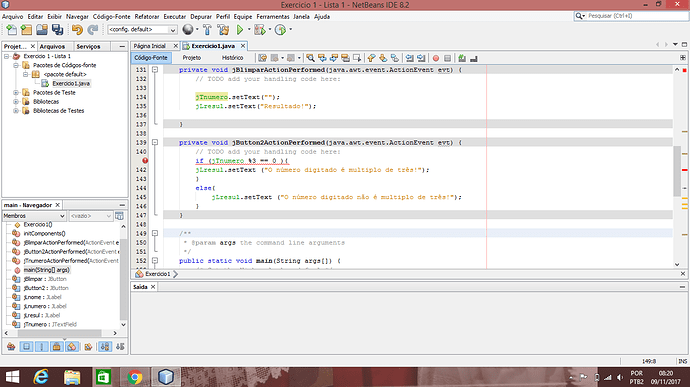Run the project with the green play icon

pos(240,29)
